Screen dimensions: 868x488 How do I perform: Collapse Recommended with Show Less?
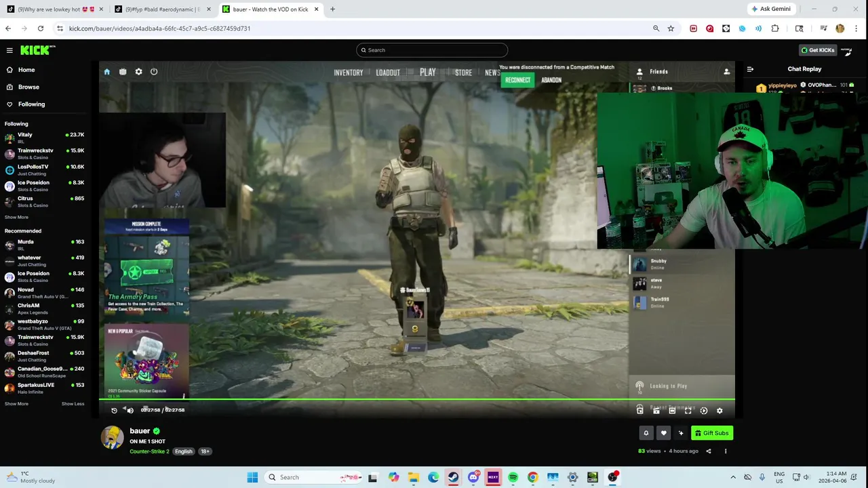point(73,403)
